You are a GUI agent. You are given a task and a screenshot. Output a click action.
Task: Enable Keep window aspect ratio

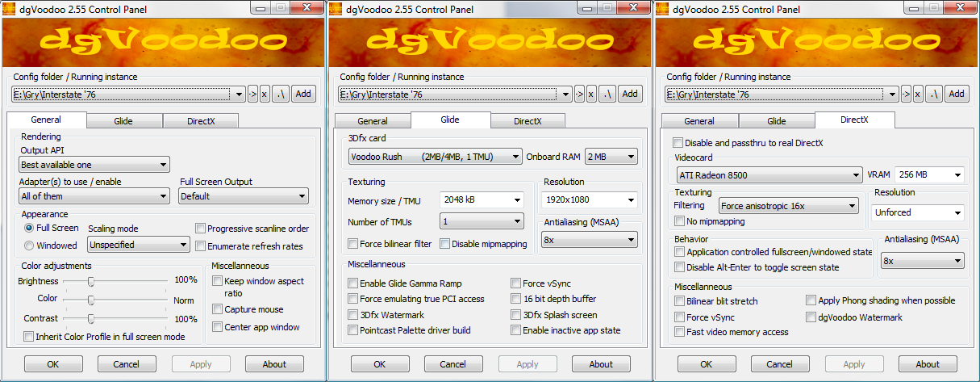(x=218, y=281)
